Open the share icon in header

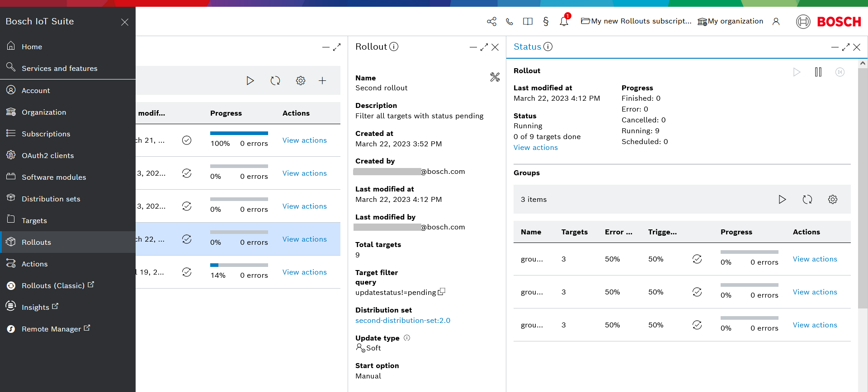[x=491, y=21]
